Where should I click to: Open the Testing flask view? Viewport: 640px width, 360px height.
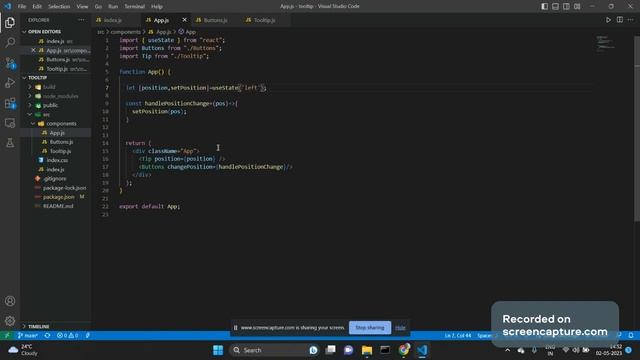coord(10,143)
